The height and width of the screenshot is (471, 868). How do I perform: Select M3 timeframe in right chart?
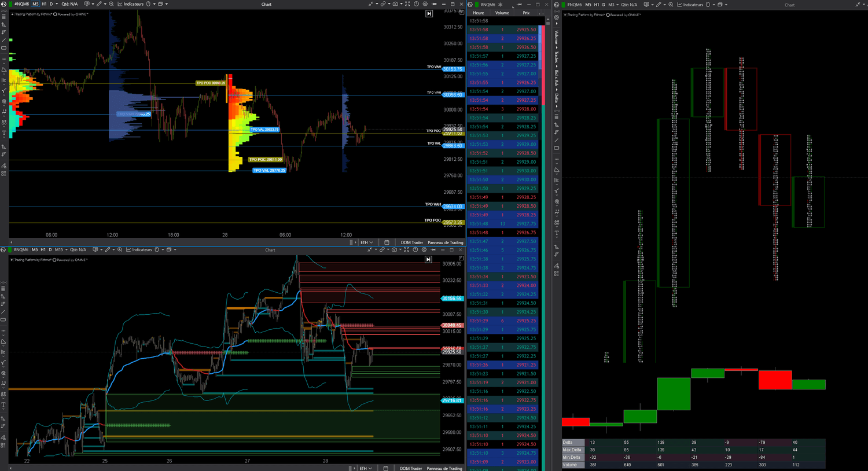click(611, 5)
